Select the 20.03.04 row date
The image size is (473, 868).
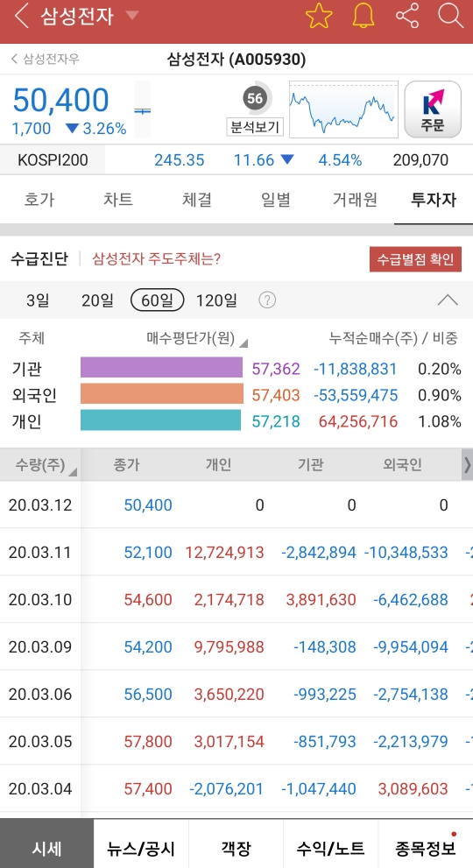(x=40, y=788)
